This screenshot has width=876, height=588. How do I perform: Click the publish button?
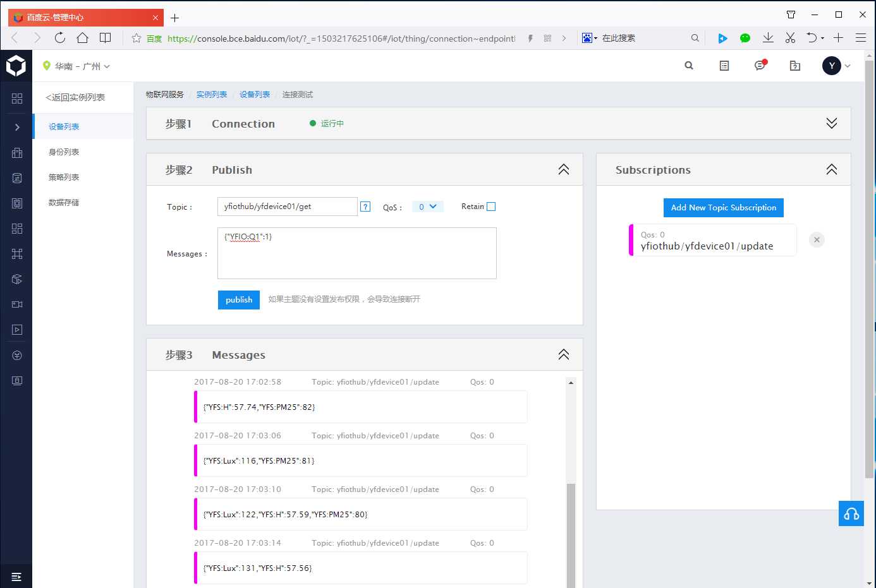(239, 300)
